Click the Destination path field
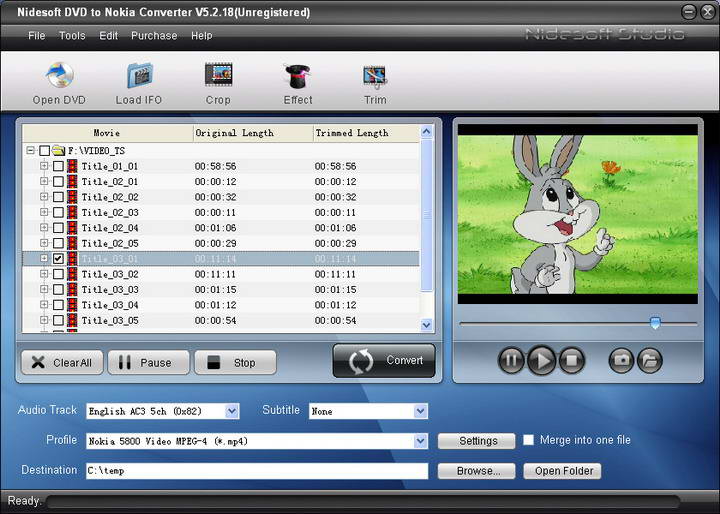Viewport: 720px width, 514px height. click(257, 471)
